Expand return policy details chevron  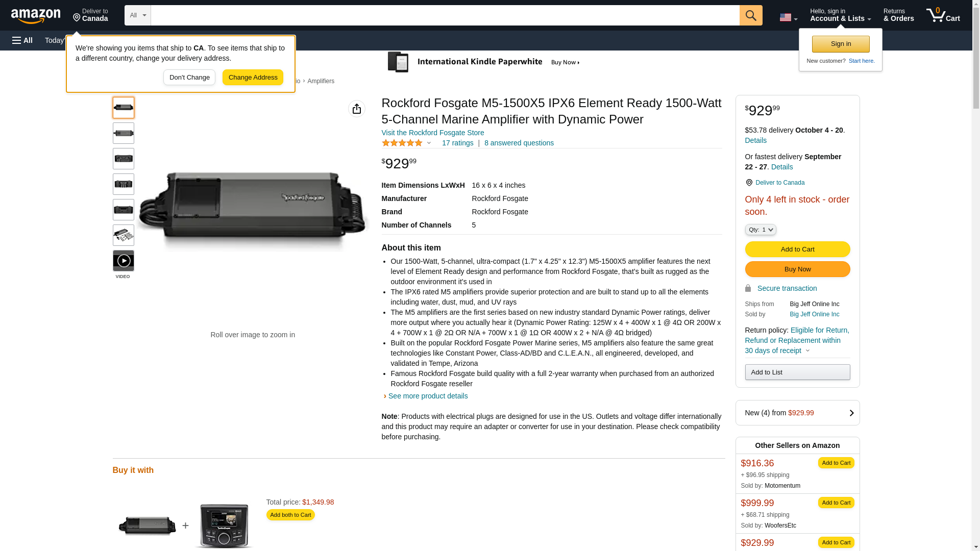807,350
